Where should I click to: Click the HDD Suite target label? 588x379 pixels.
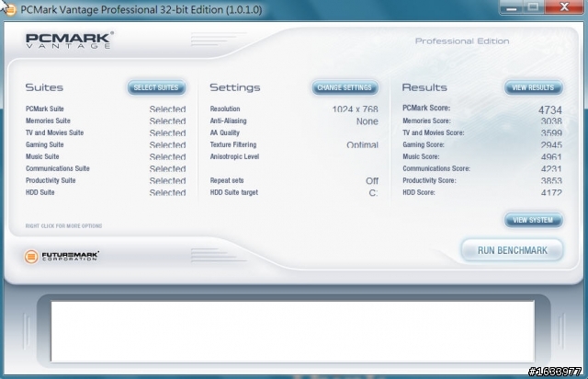234,192
